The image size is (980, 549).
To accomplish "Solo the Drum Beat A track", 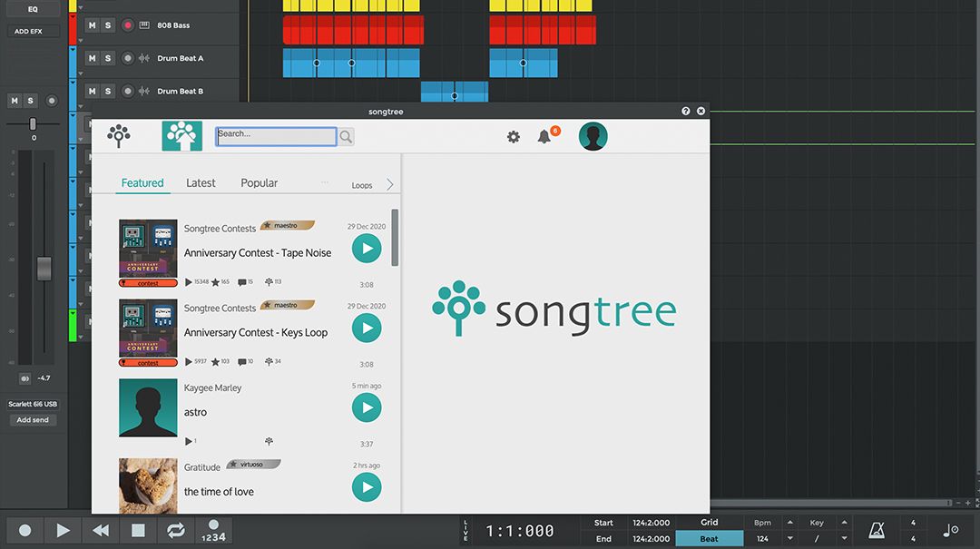I will point(107,58).
